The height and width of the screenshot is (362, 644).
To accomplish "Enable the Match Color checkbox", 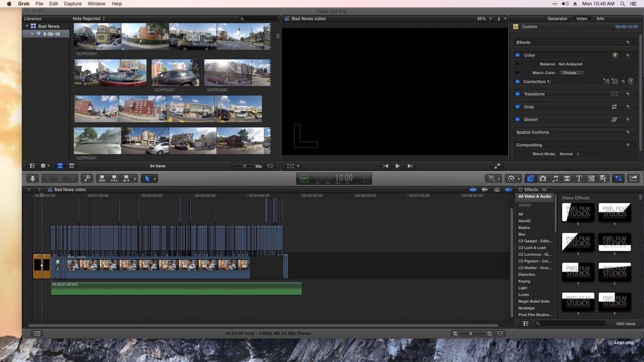I will 518,73.
